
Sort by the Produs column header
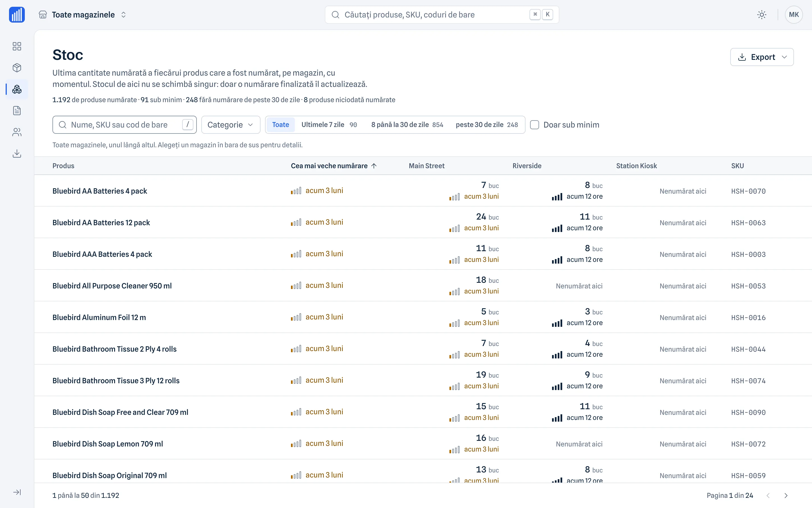pos(63,166)
